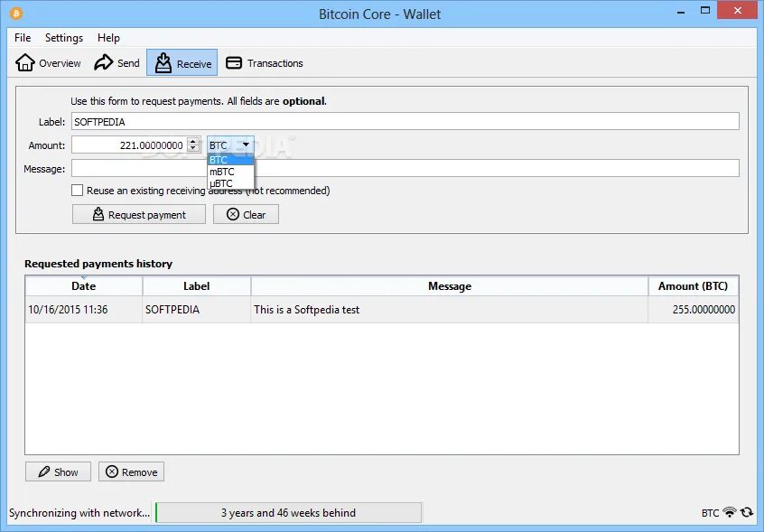
Task: Select the SOFTPEDIA label cell in history
Action: click(196, 310)
